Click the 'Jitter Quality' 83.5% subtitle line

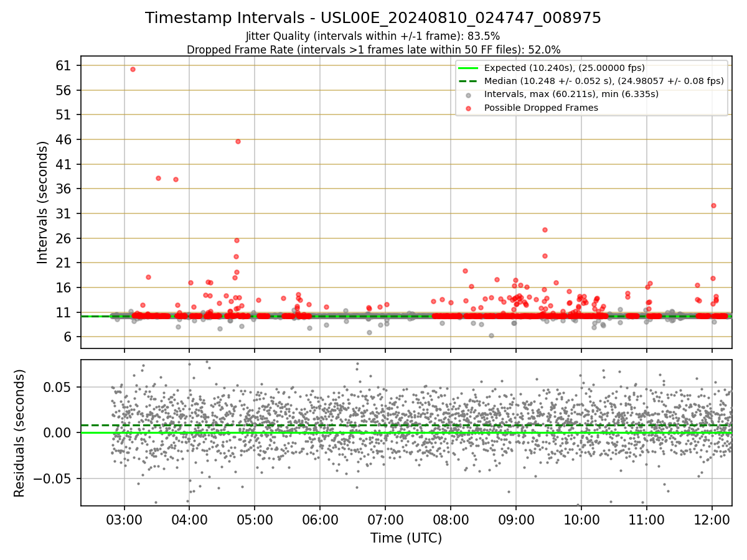(x=374, y=36)
